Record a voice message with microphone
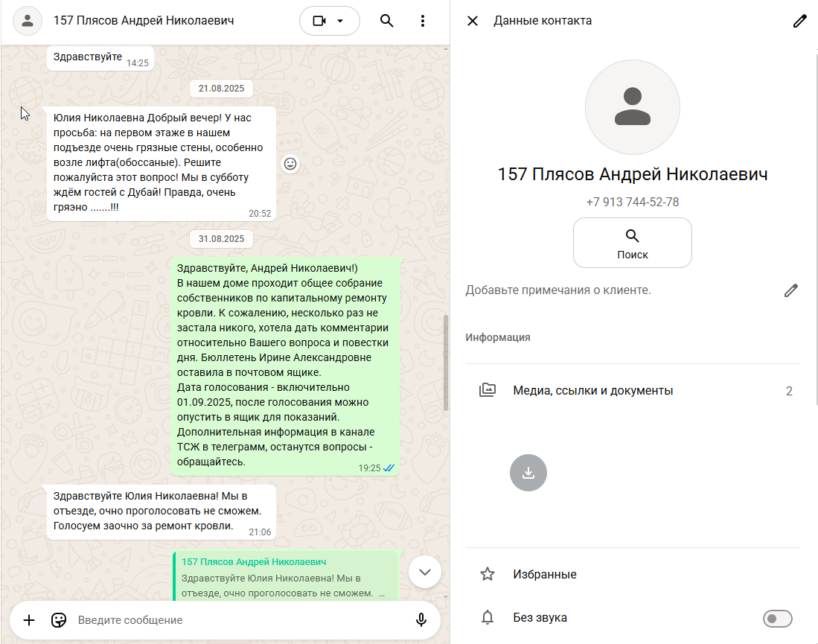Image resolution: width=818 pixels, height=644 pixels. 421,620
